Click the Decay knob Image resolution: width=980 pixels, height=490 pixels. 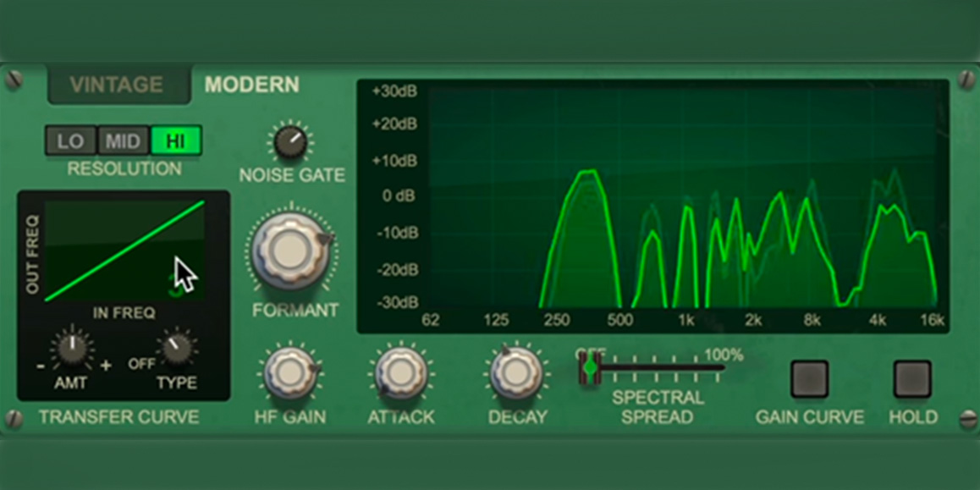pyautogui.click(x=515, y=372)
